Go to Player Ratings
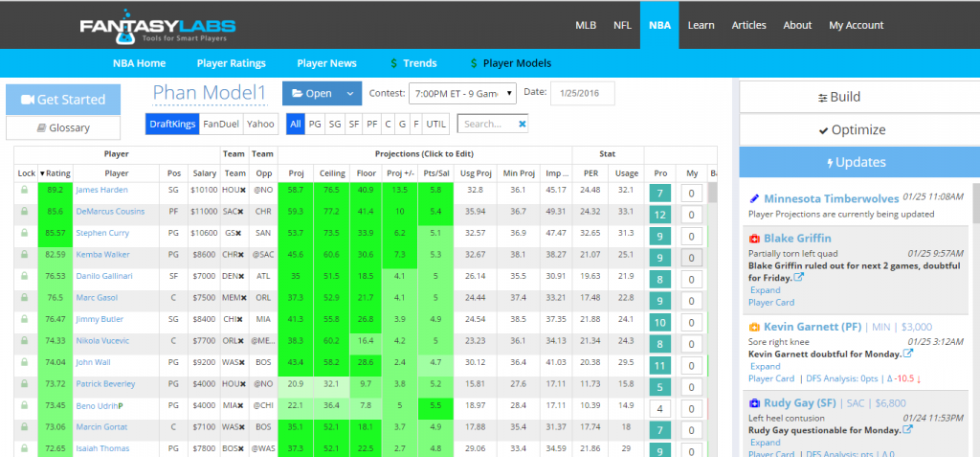Screen dimensions: 980x457 click(x=232, y=63)
